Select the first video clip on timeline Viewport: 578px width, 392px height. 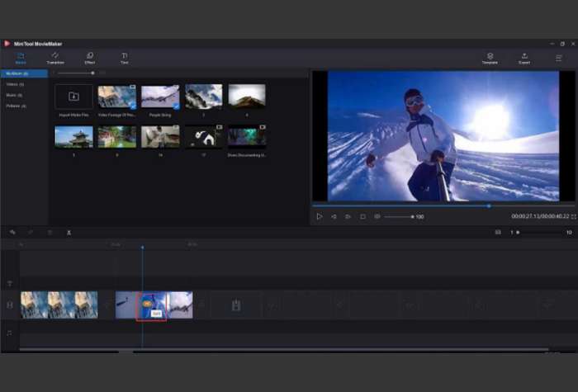[59, 305]
